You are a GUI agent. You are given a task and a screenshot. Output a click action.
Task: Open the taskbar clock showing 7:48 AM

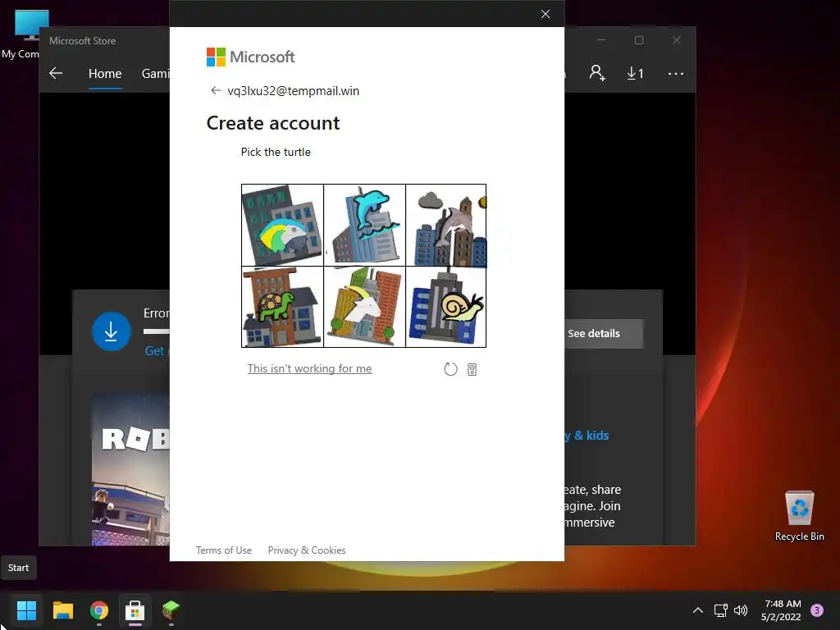[781, 610]
